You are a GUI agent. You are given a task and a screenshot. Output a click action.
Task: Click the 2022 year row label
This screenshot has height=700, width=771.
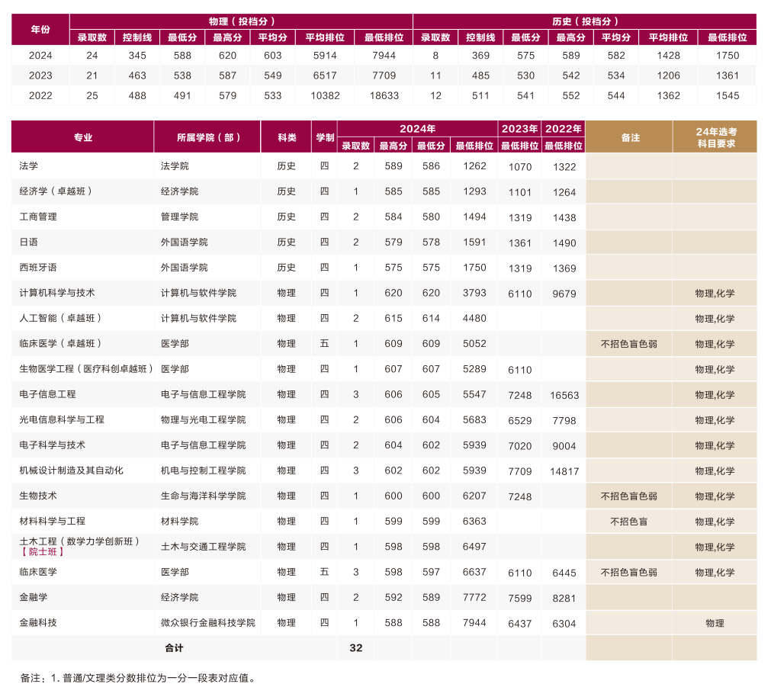40,96
